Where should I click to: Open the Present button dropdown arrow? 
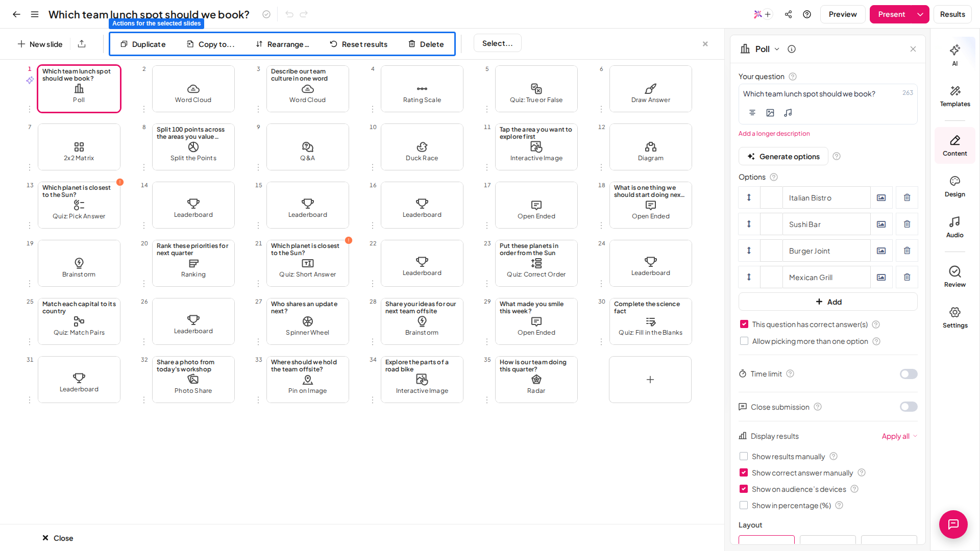920,14
